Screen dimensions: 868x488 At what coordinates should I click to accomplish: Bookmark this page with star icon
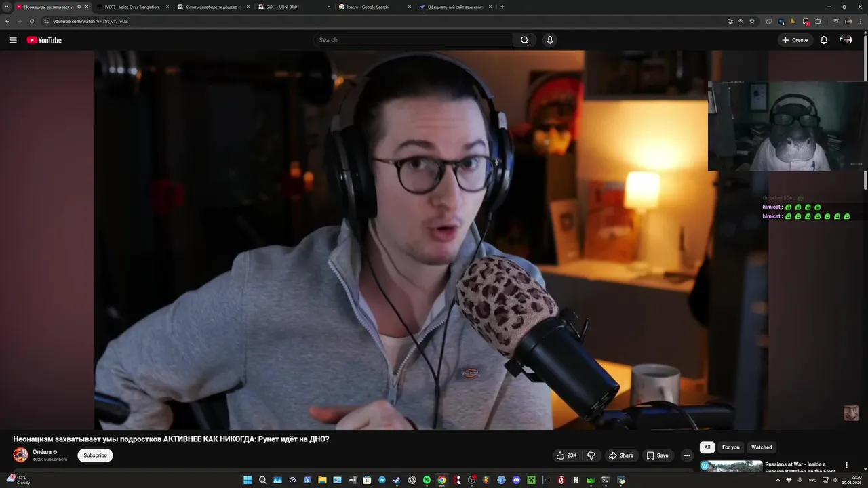(752, 21)
